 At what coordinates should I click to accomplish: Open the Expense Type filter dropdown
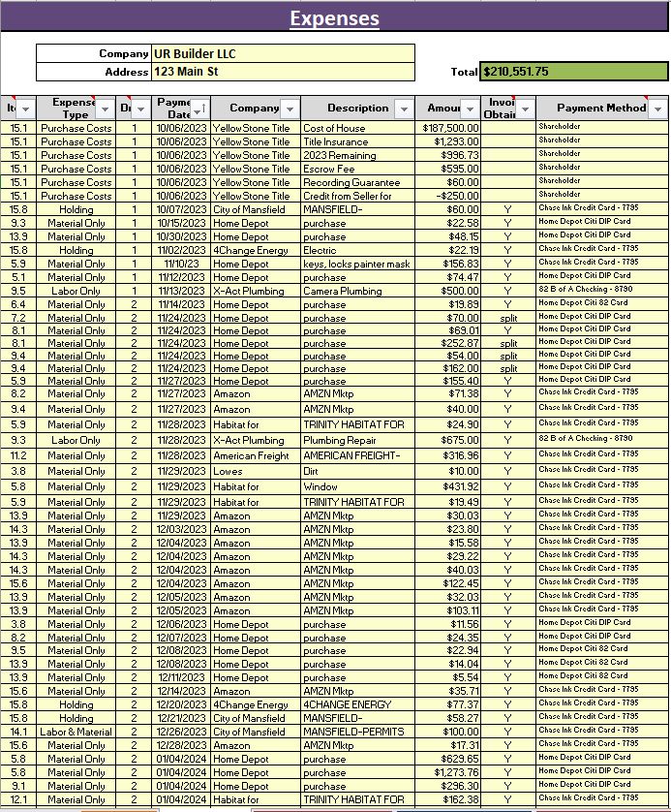105,109
